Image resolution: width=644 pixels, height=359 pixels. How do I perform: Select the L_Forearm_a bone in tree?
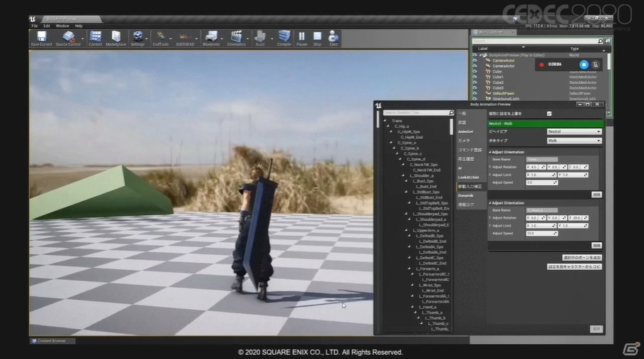pyautogui.click(x=427, y=269)
